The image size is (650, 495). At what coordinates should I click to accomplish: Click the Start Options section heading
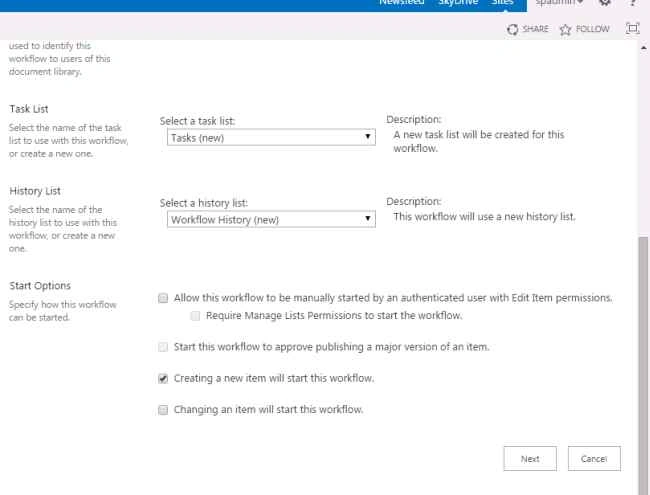[40, 286]
